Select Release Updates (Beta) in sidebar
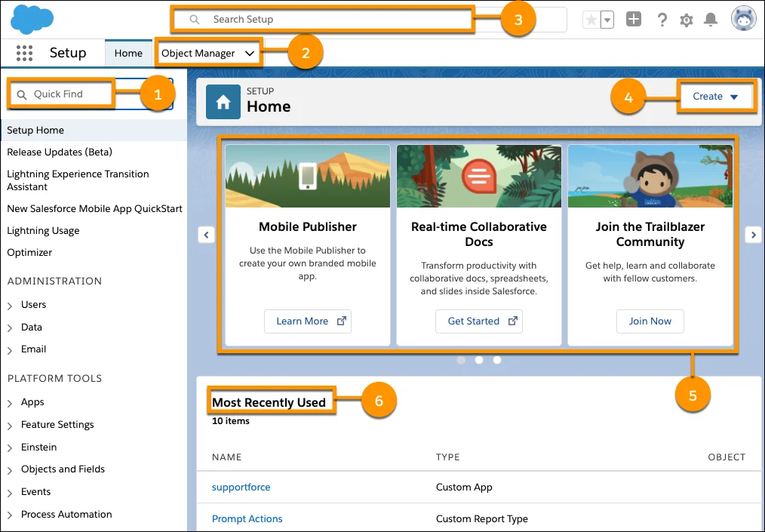765x532 pixels. 60,152
